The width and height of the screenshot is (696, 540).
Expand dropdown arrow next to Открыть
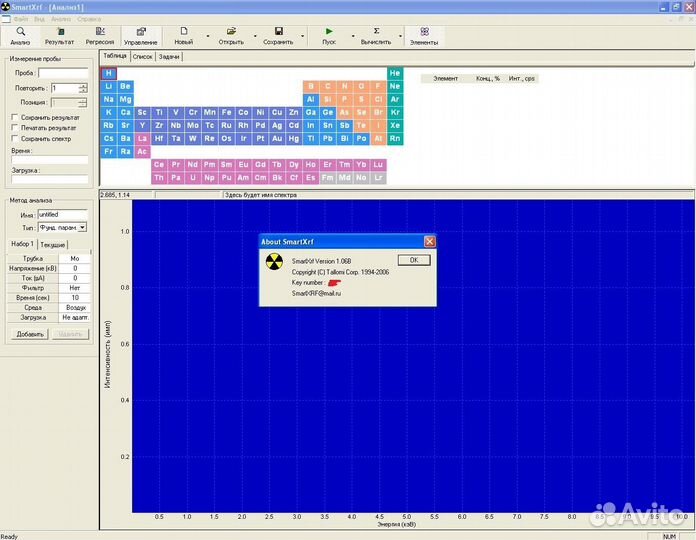click(255, 36)
